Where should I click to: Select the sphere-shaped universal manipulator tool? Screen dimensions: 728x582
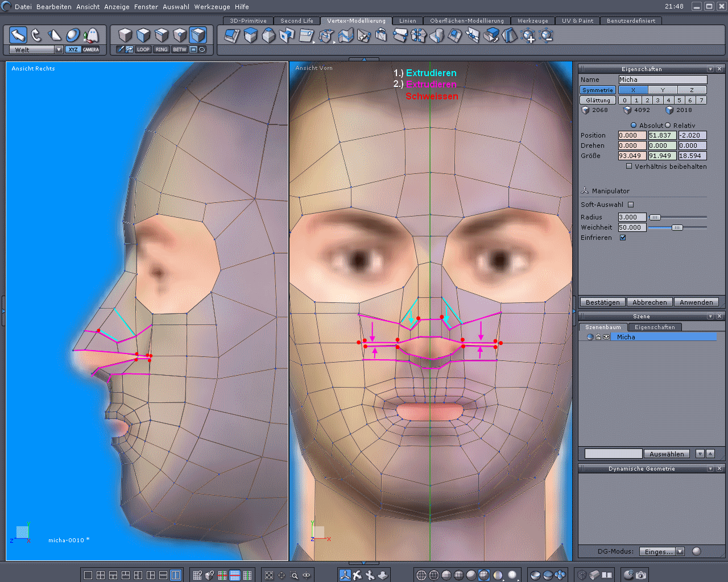pos(73,35)
